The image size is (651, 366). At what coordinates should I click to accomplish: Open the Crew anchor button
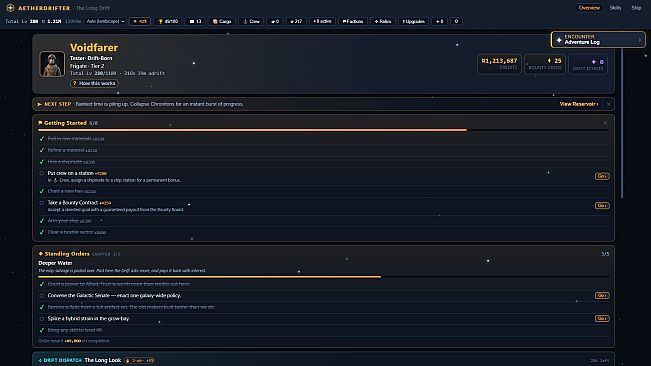[x=251, y=21]
